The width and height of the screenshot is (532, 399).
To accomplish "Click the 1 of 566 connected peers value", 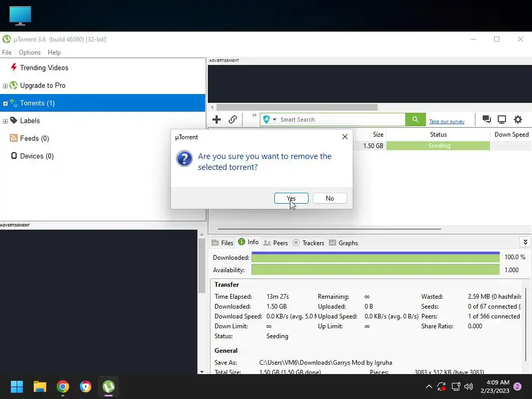I will pos(494,316).
